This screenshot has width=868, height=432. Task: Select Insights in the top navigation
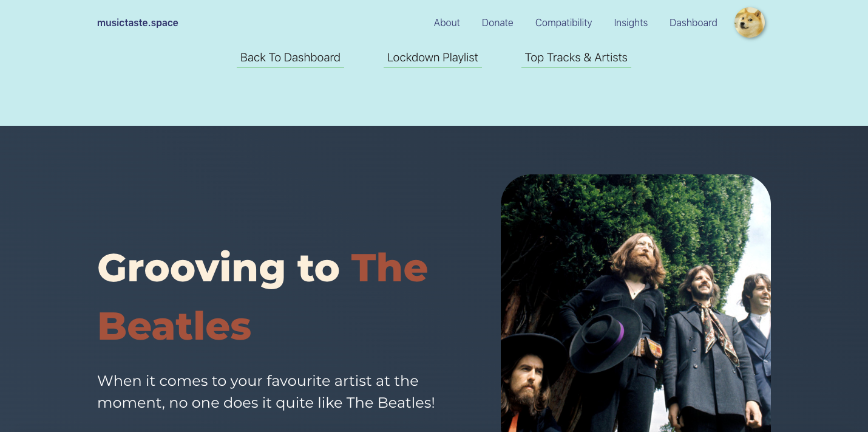[631, 23]
